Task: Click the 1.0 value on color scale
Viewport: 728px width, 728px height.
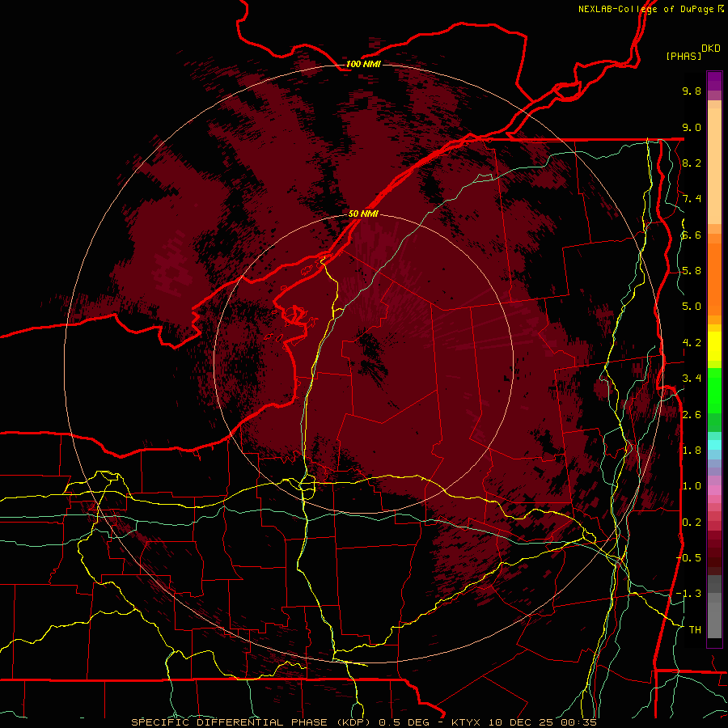Action: pyautogui.click(x=692, y=486)
